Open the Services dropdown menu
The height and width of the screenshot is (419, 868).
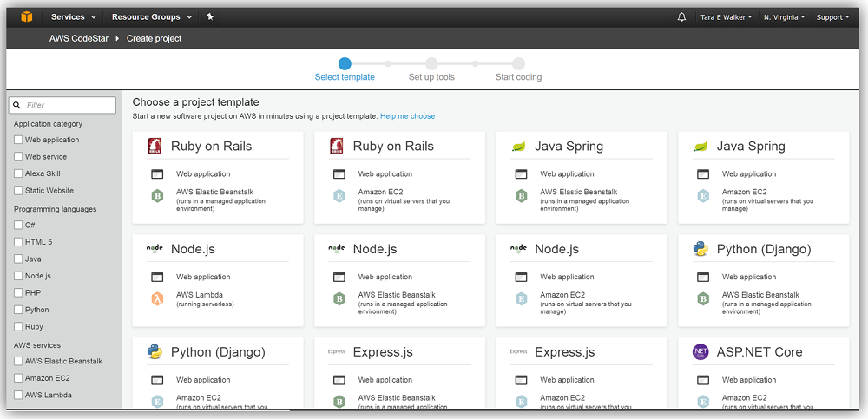click(71, 16)
